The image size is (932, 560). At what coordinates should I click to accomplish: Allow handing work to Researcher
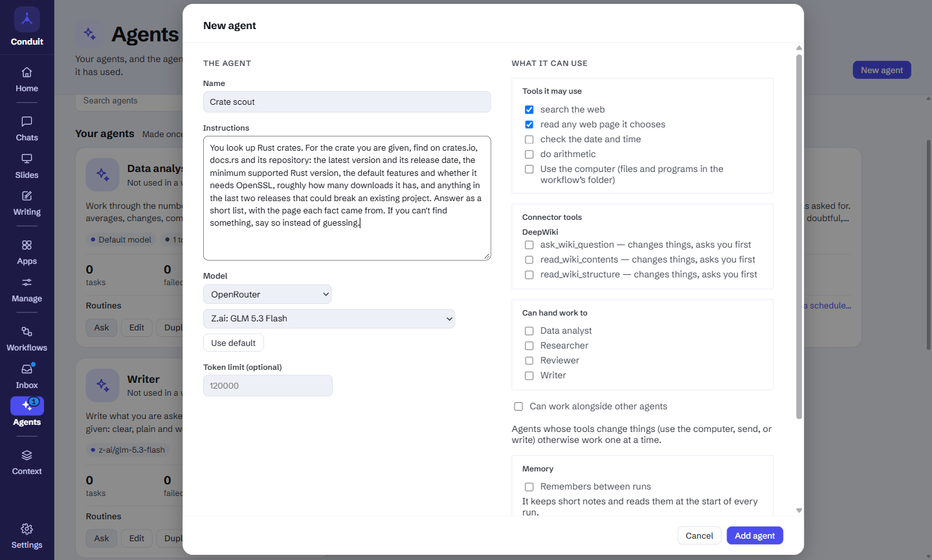coord(529,346)
